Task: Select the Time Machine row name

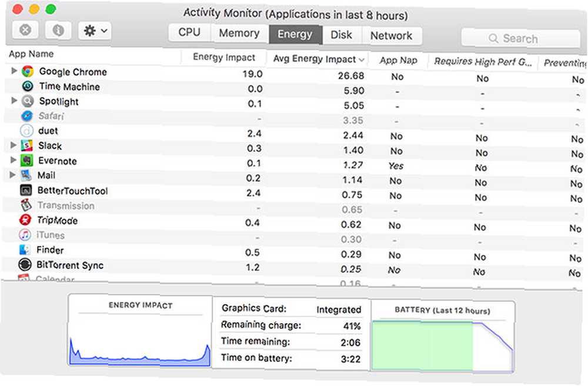Action: click(x=69, y=86)
